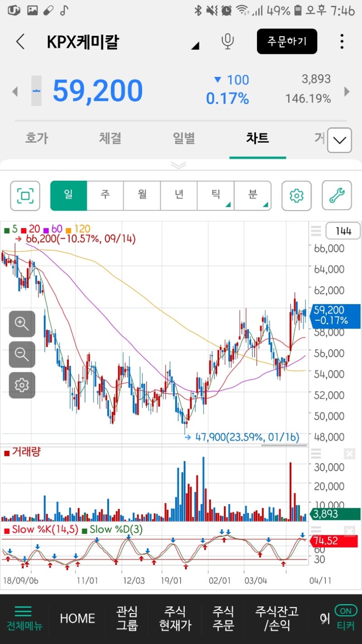Viewport: 362px width, 644px height.
Task: Tap the music note notification icon
Action: click(x=64, y=10)
